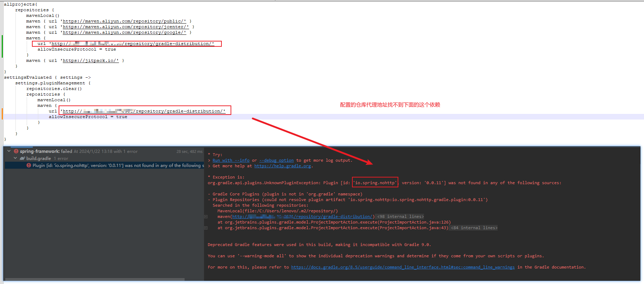This screenshot has width=644, height=284.
Task: Click the 'allprojects{' line in editor
Action: click(x=21, y=4)
